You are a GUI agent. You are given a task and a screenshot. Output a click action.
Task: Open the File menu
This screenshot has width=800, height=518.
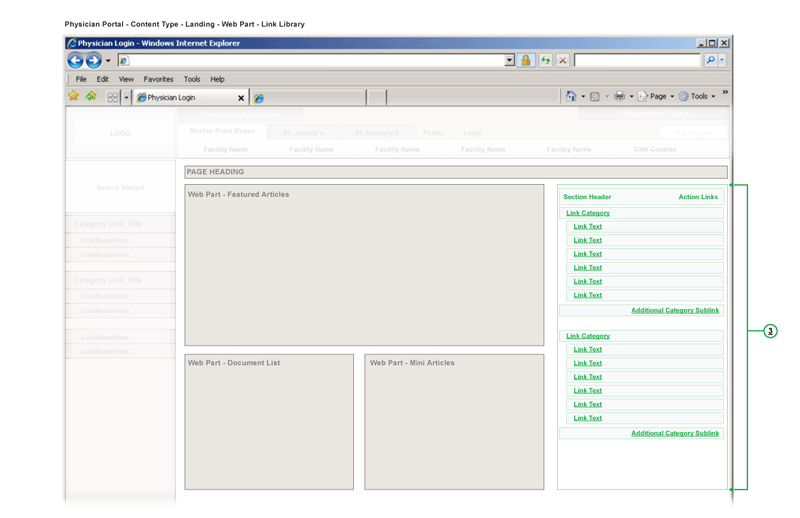click(x=81, y=79)
